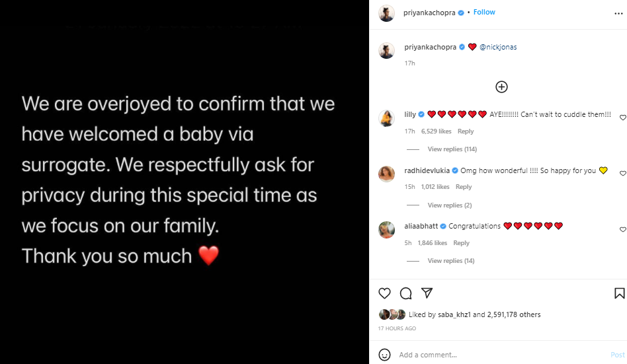
Task: Open the three-dot more options menu
Action: tap(618, 13)
